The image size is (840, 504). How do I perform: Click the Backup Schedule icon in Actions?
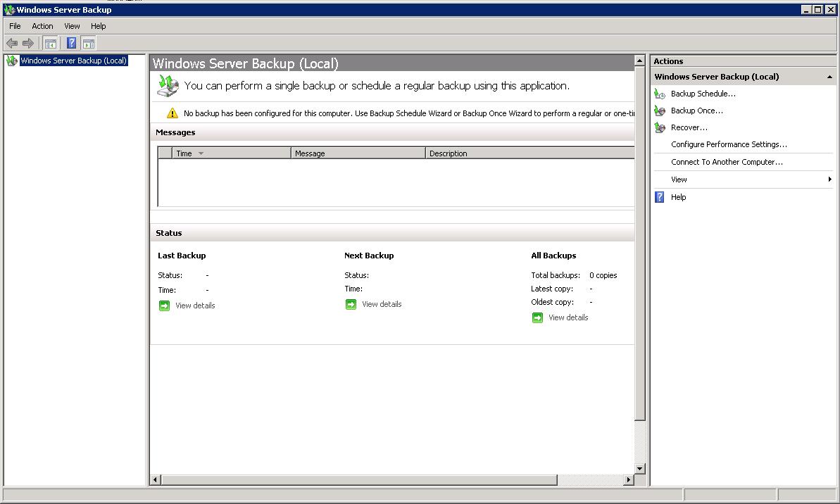coord(660,94)
